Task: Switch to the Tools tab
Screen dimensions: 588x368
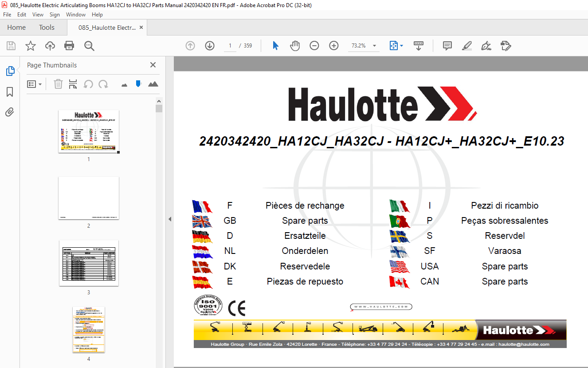Action: pos(47,28)
